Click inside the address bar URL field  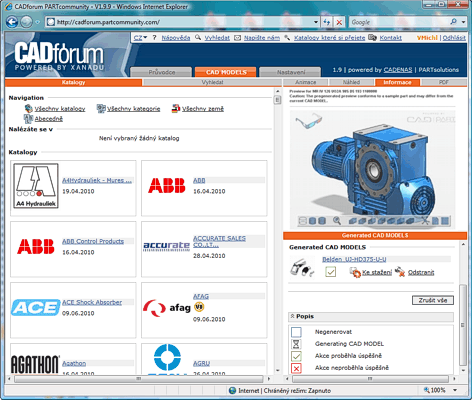coord(180,22)
